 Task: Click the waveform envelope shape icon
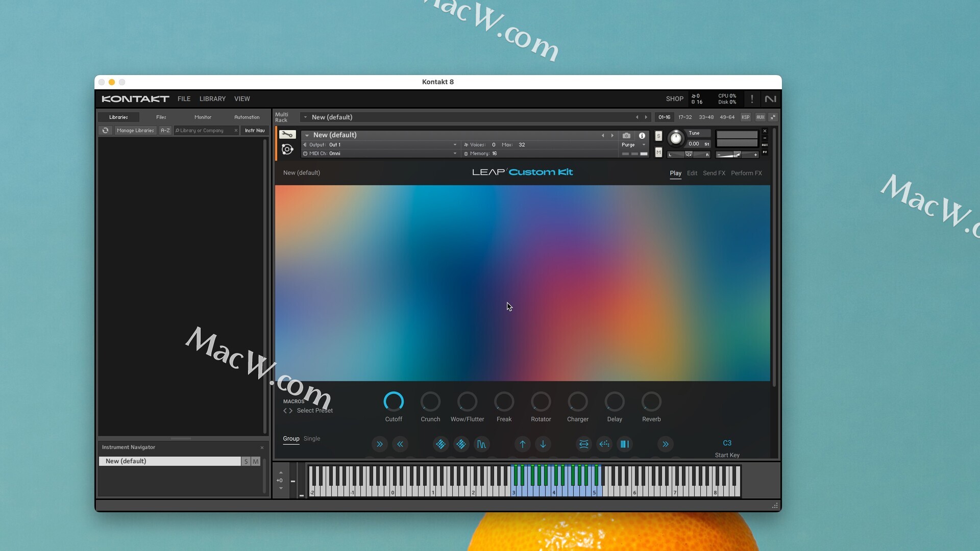(x=482, y=444)
